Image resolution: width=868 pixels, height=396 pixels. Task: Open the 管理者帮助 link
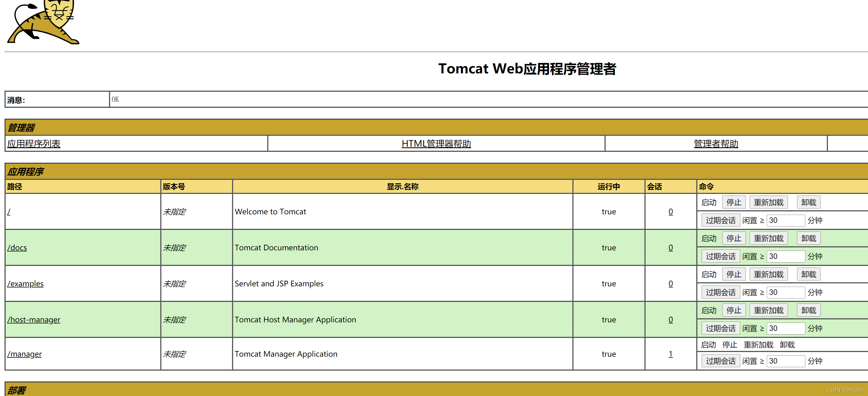tap(716, 144)
